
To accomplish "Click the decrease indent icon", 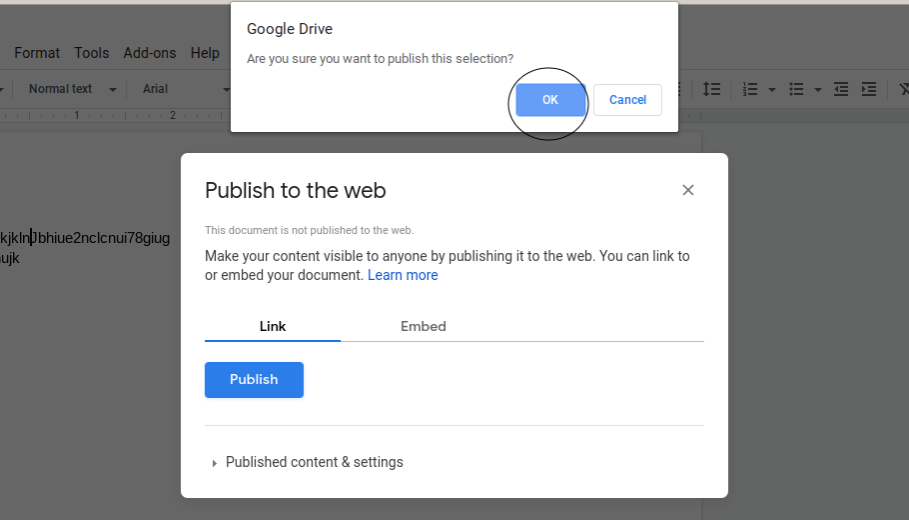I will pos(842,89).
